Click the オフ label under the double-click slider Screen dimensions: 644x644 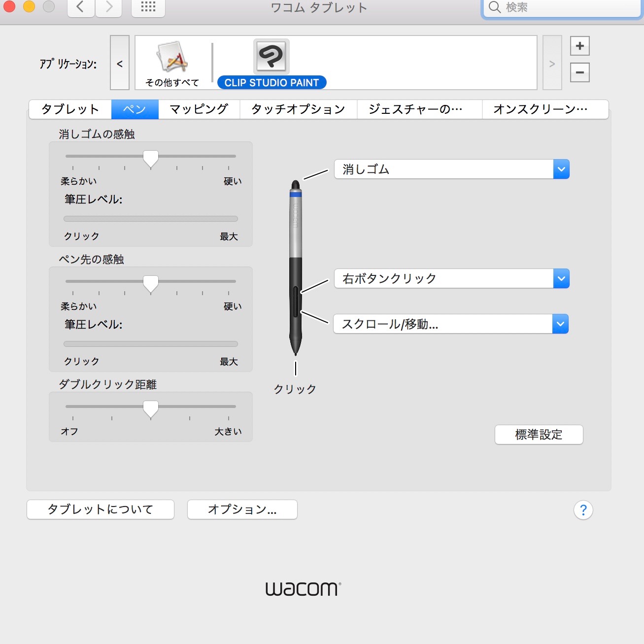point(69,432)
